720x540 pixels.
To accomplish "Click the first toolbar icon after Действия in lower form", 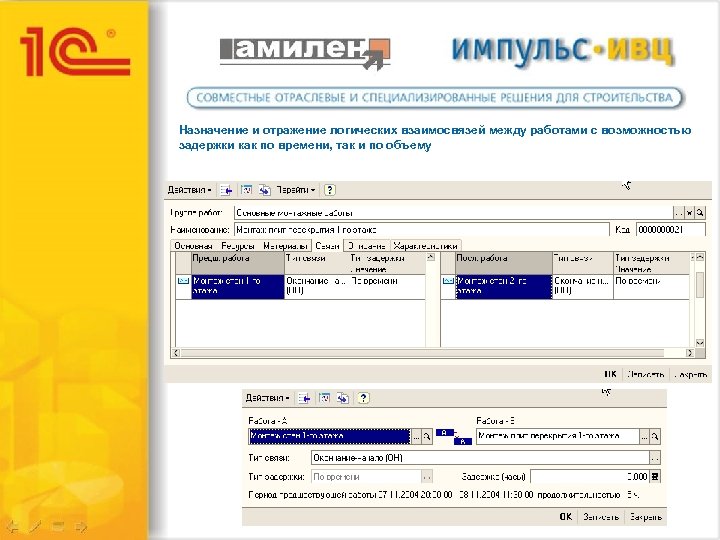I will [x=304, y=398].
